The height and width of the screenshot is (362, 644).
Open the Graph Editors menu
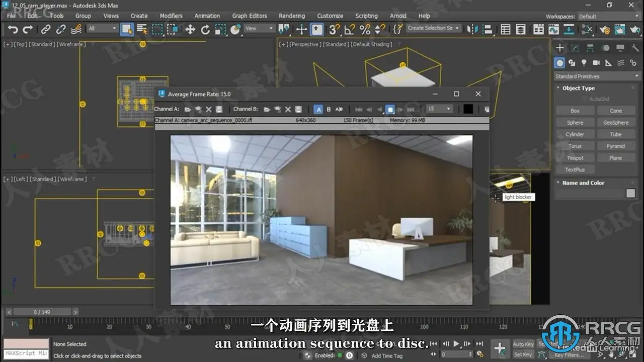click(x=250, y=16)
